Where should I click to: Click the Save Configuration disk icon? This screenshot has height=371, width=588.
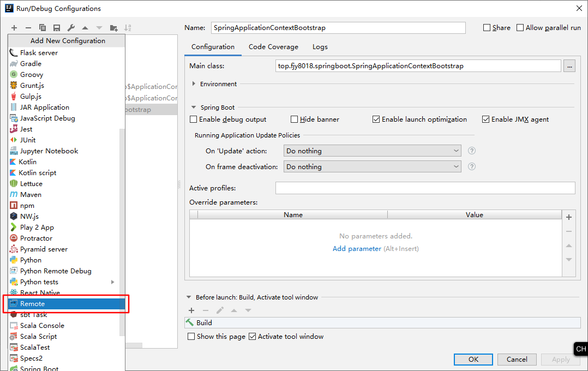point(57,28)
